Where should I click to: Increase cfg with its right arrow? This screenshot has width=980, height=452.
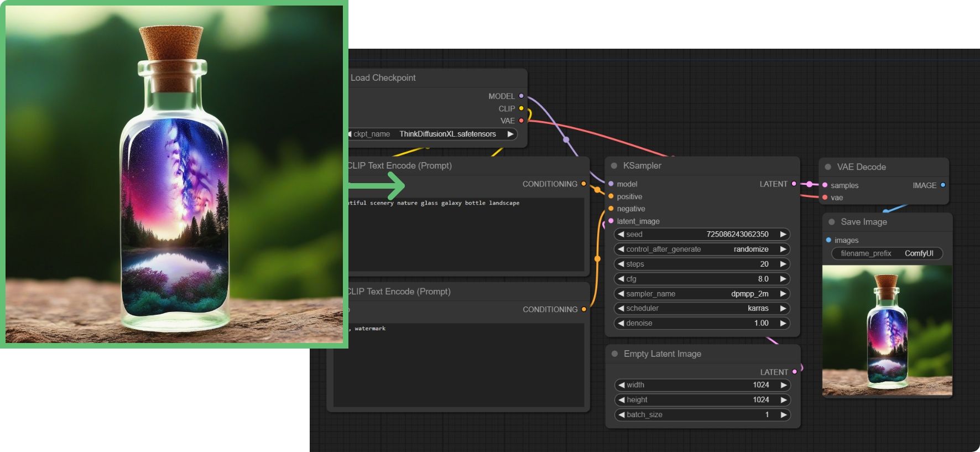coord(783,279)
